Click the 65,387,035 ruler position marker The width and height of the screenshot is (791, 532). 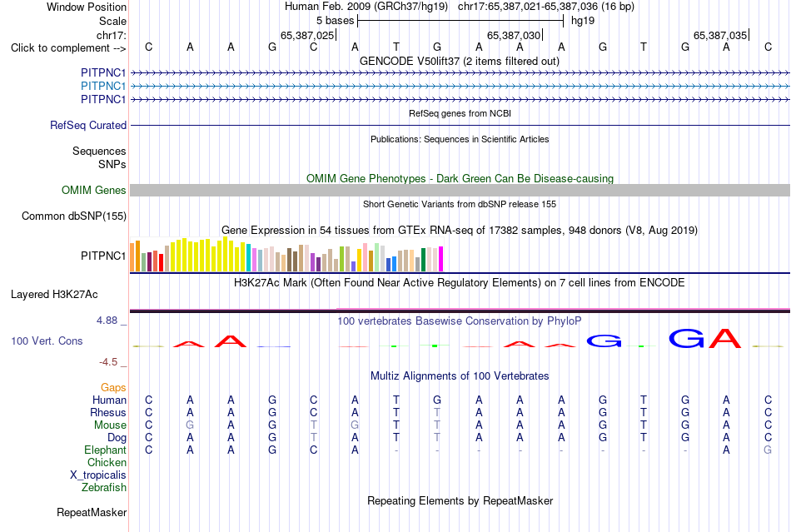(x=720, y=35)
